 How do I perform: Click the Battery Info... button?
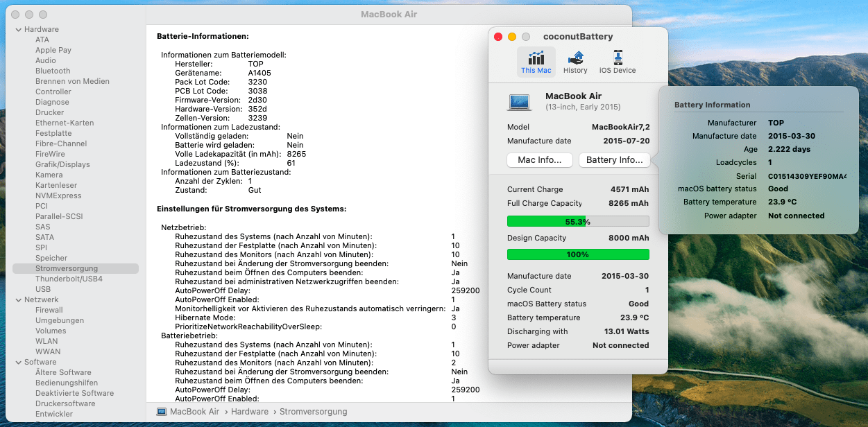click(x=615, y=160)
